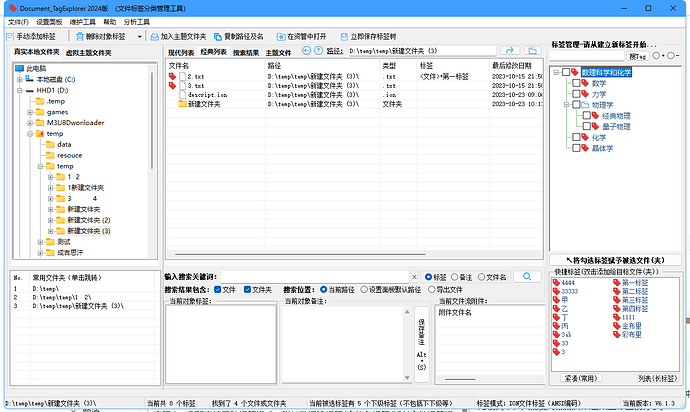This screenshot has width=690, height=412.
Task: Go up one level with up arrow icon
Action: tap(318, 51)
